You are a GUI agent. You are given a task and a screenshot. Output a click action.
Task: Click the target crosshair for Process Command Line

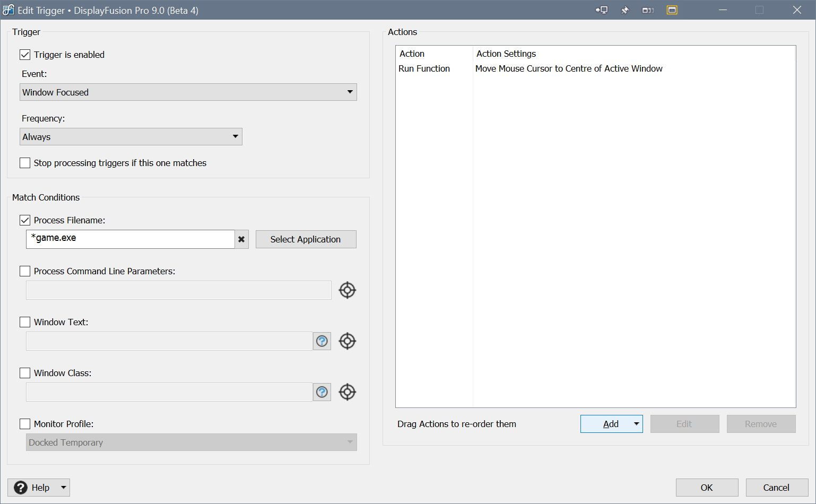tap(347, 290)
